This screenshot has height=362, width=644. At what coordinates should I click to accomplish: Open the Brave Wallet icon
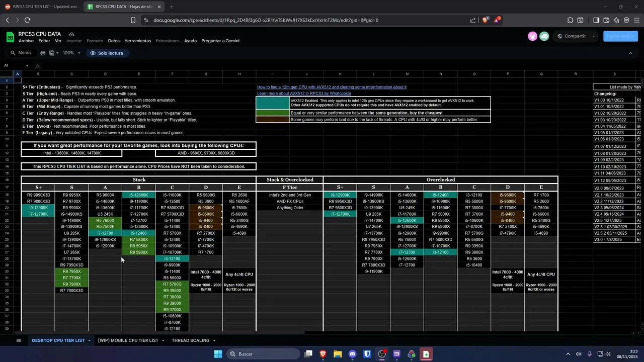click(606, 20)
